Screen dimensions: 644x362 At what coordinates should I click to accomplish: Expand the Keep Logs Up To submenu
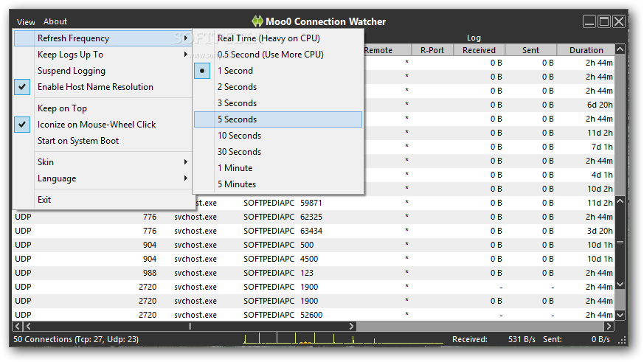pos(103,54)
